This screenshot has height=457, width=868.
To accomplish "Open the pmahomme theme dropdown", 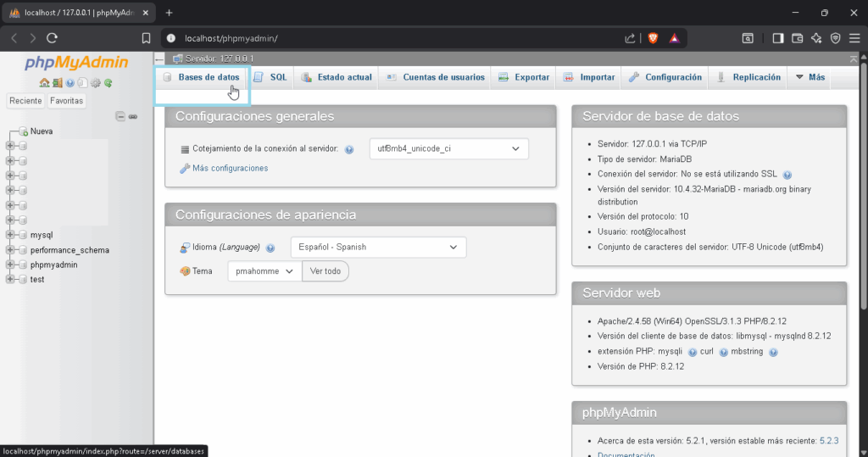I will (264, 270).
